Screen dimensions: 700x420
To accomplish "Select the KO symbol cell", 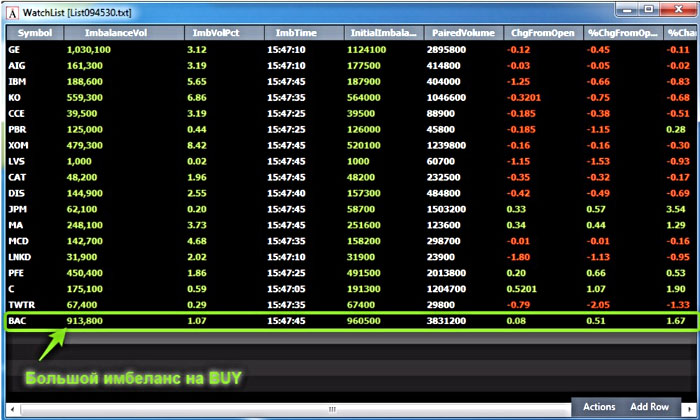I will [x=14, y=98].
